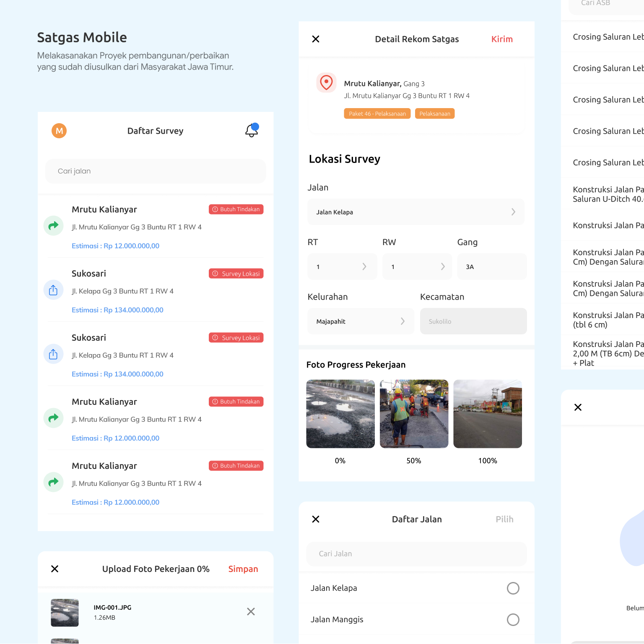Click the disabled Sukolilo kecamatan field

[473, 321]
